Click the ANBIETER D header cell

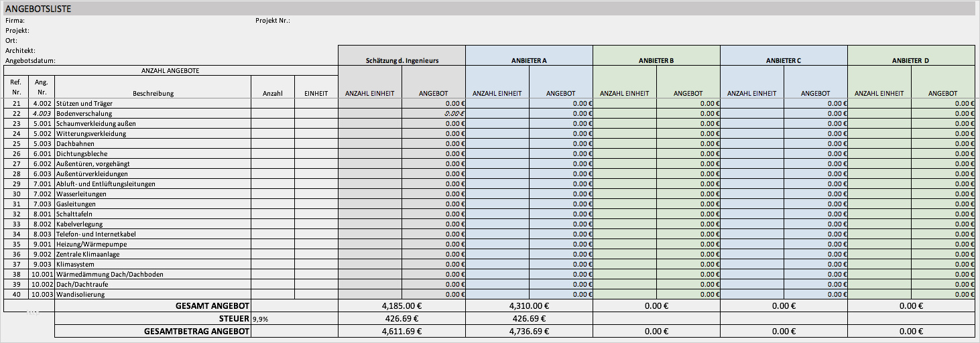tap(910, 60)
